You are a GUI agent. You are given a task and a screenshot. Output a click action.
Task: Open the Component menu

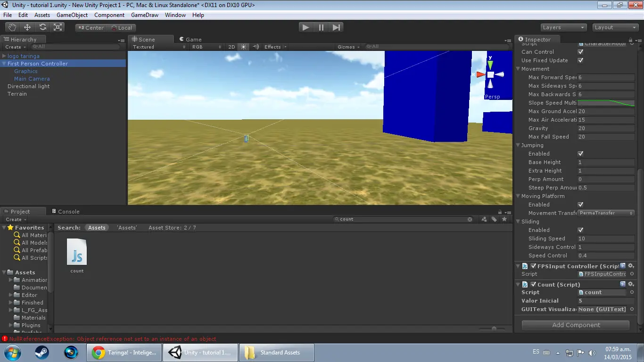pyautogui.click(x=109, y=15)
